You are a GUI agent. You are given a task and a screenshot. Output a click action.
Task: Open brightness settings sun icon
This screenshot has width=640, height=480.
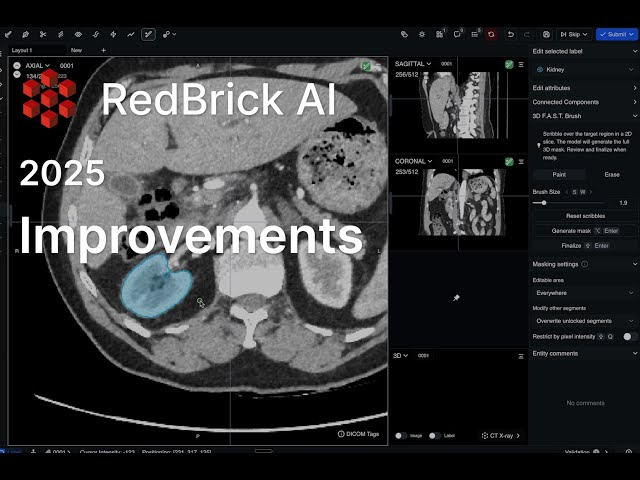click(422, 35)
